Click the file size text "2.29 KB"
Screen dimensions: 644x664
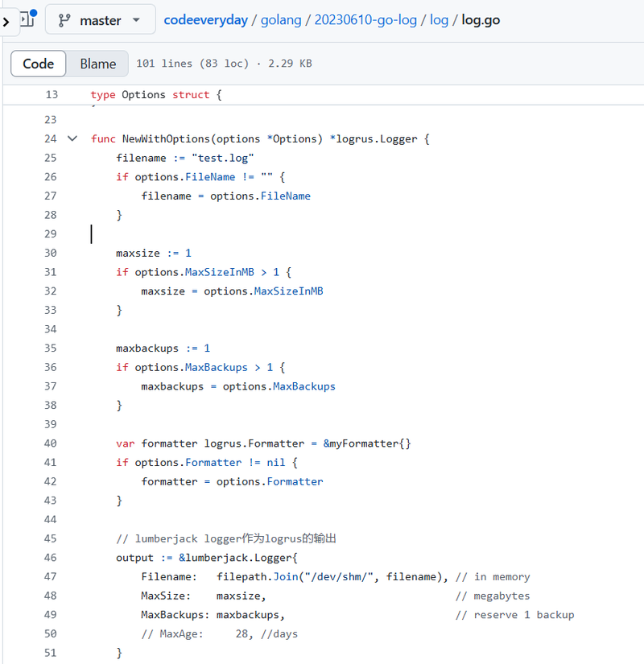(290, 64)
